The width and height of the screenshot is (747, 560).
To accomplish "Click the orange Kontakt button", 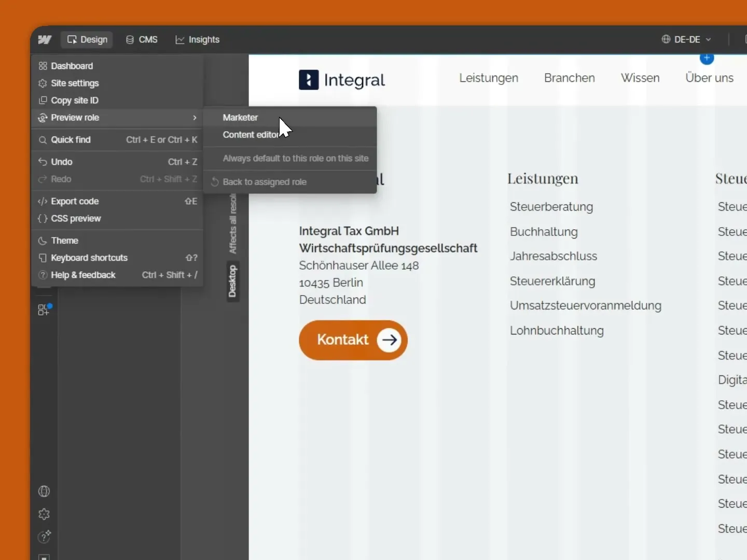I will 353,340.
